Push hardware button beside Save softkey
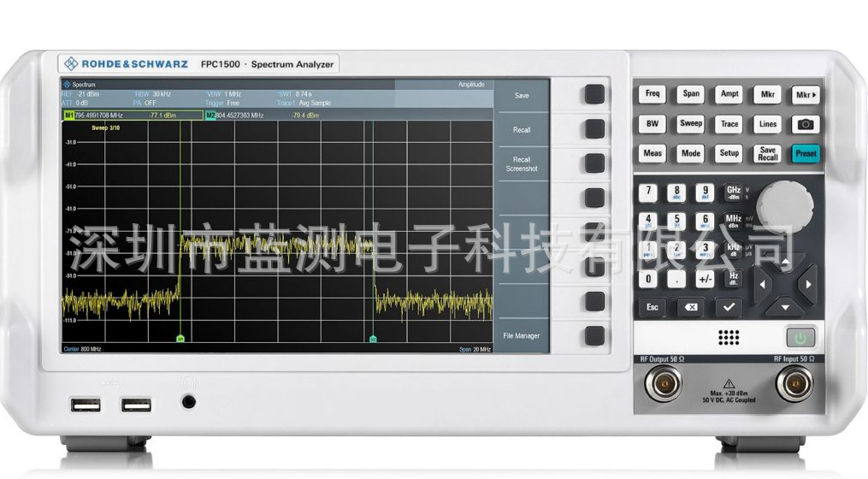Screen dimensions: 868x479 (x=594, y=94)
